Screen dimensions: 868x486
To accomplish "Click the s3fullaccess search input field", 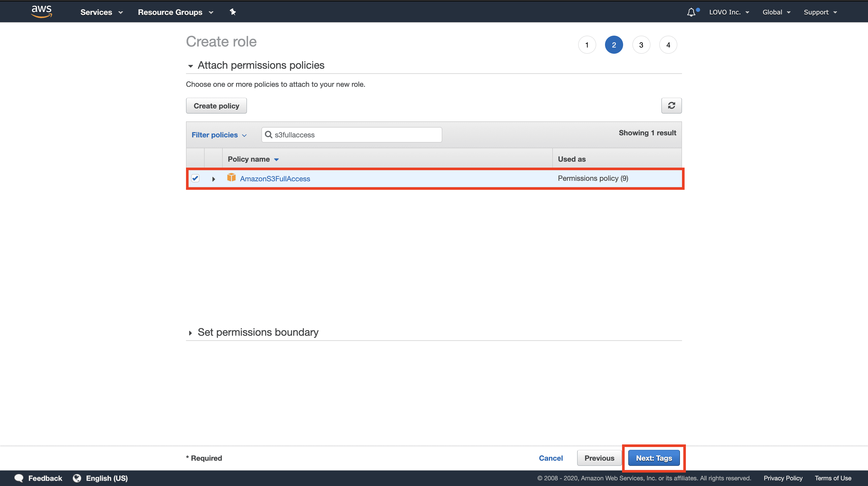I will pyautogui.click(x=352, y=135).
